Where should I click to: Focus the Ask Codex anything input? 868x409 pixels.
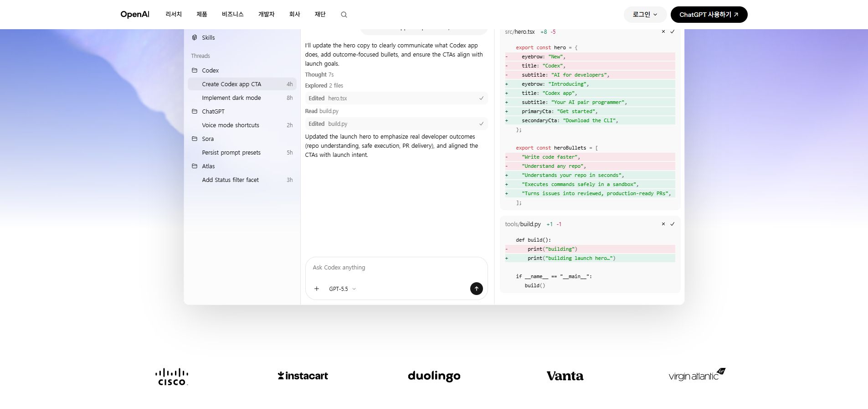(396, 268)
